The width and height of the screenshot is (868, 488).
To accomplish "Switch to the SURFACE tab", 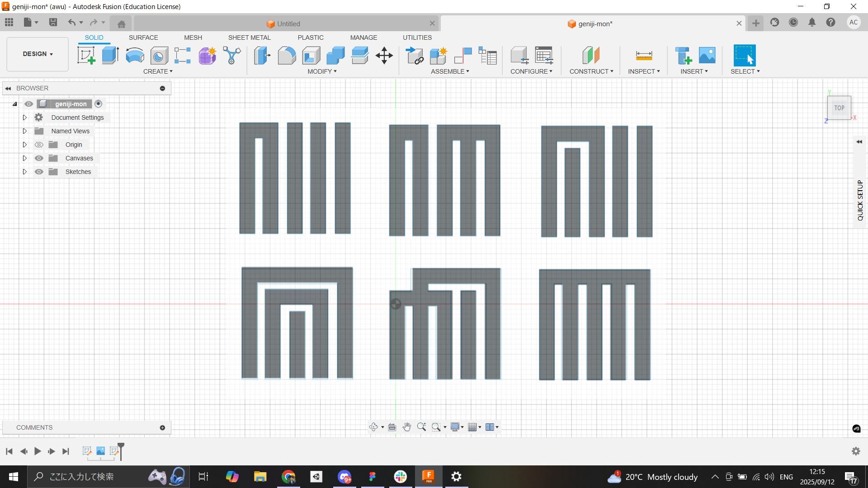I will [x=143, y=38].
